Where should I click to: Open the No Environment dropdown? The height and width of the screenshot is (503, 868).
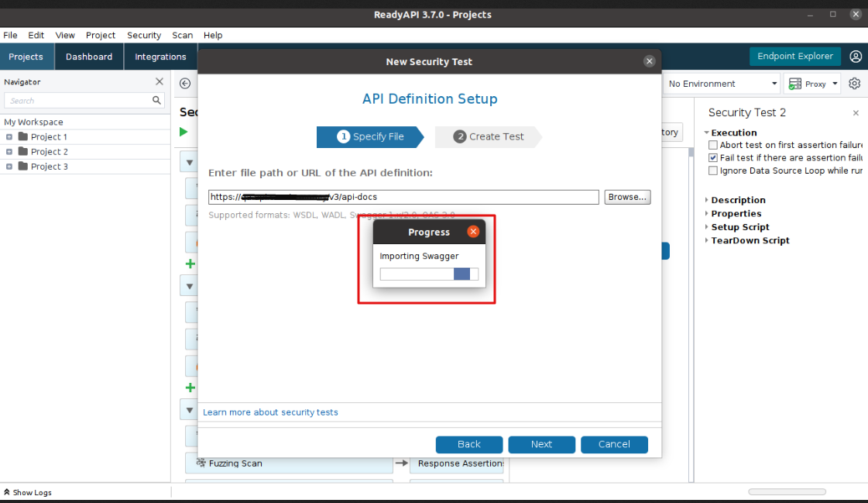point(722,84)
